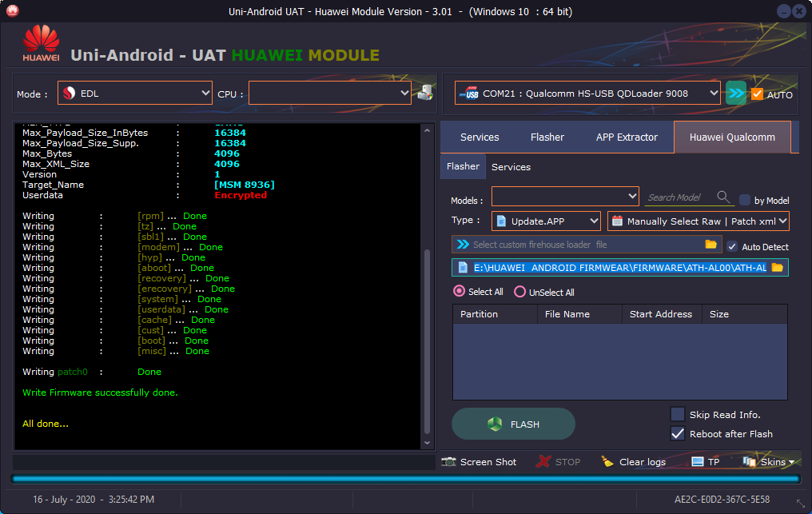Switch to the top Services tab
The width and height of the screenshot is (812, 514).
click(x=480, y=137)
